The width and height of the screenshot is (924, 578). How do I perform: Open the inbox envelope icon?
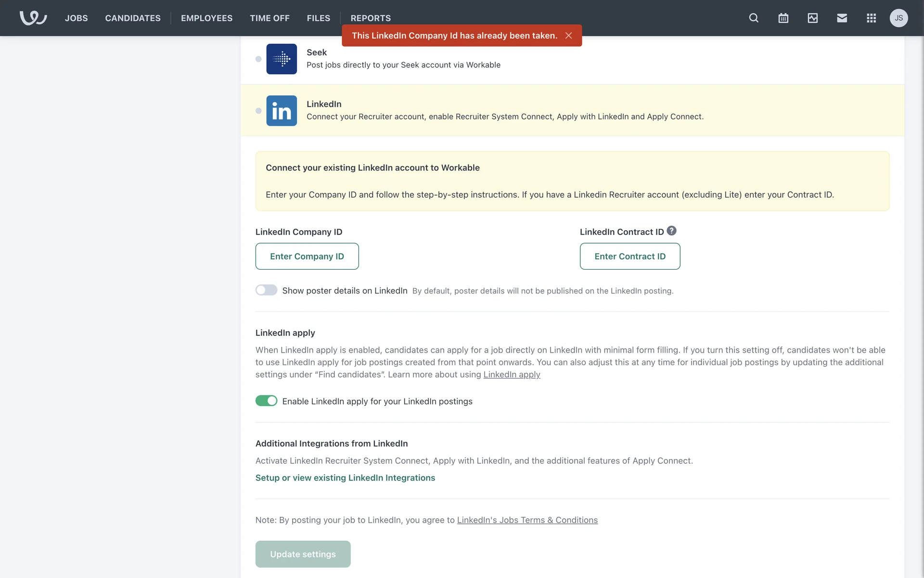[x=842, y=18]
